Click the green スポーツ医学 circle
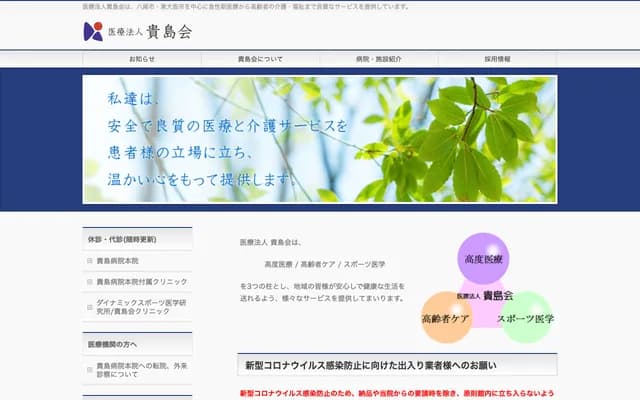The width and height of the screenshot is (640, 400). [x=527, y=317]
